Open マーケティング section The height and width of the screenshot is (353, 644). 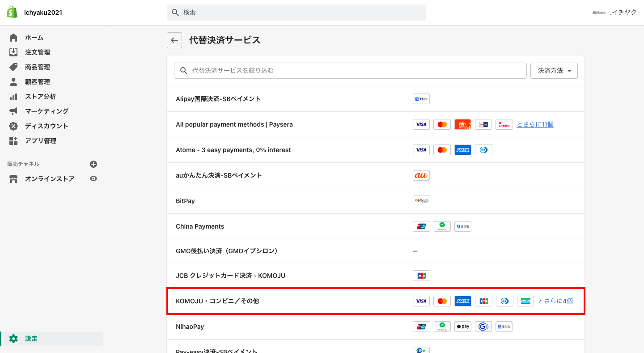47,111
